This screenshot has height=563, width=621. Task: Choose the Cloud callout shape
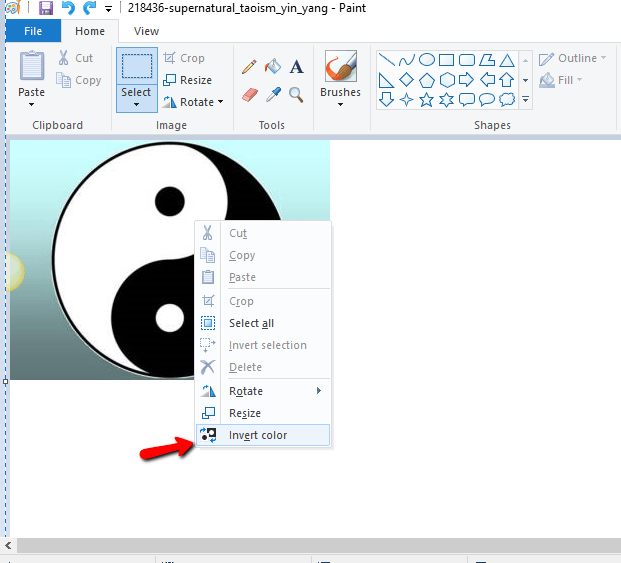507,99
